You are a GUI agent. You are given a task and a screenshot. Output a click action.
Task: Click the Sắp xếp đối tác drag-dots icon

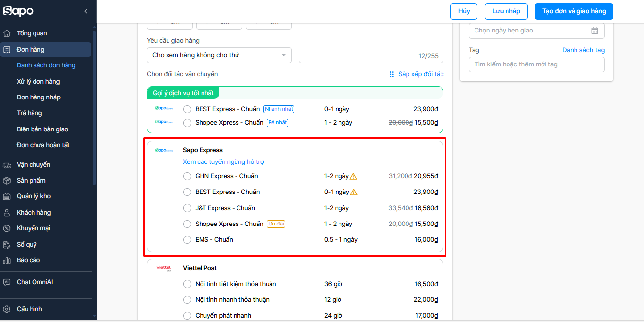(x=392, y=74)
